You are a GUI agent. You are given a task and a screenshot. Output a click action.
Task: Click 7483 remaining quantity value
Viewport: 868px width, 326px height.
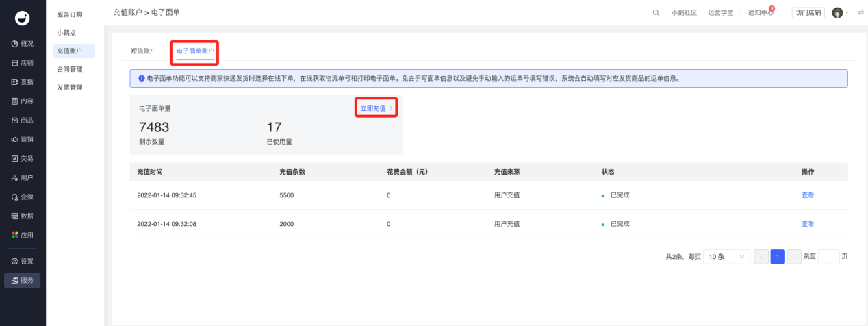click(x=154, y=127)
